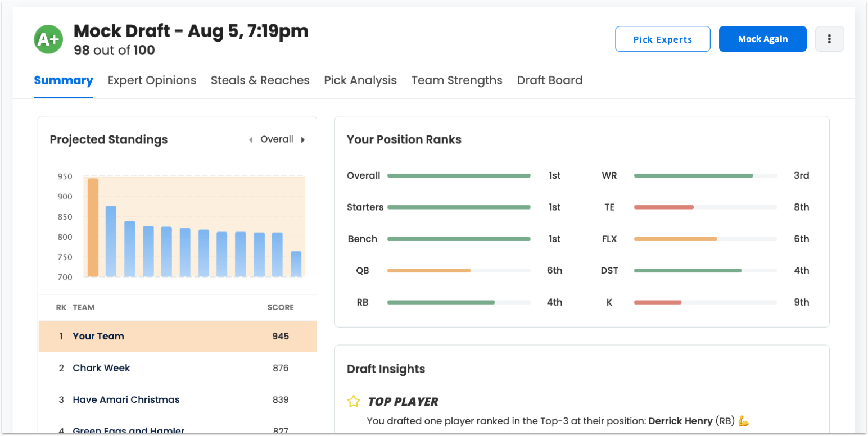The image size is (868, 436).
Task: View the Team Strengths tab
Action: click(456, 80)
